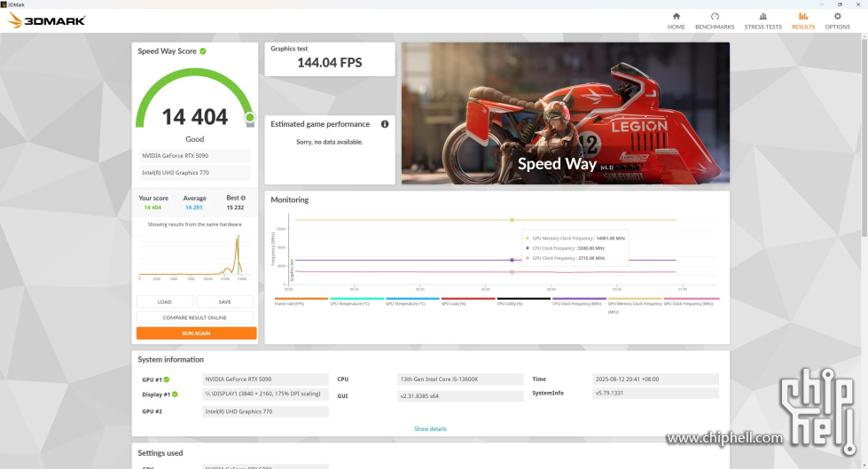Click Display #1 resolution field
Image resolution: width=868 pixels, height=469 pixels.
pos(265,394)
